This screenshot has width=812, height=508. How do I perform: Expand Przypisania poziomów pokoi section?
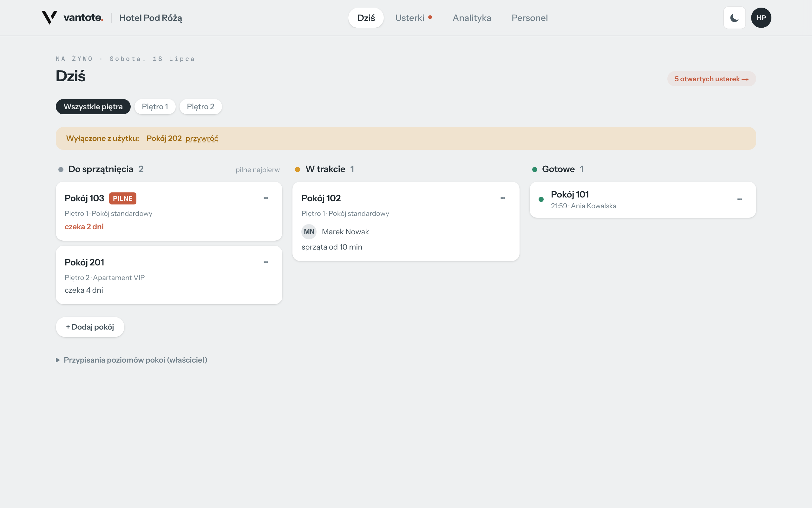pyautogui.click(x=132, y=360)
